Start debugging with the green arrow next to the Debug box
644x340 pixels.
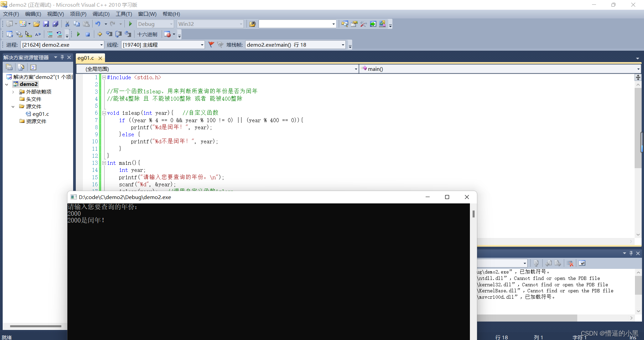[130, 24]
